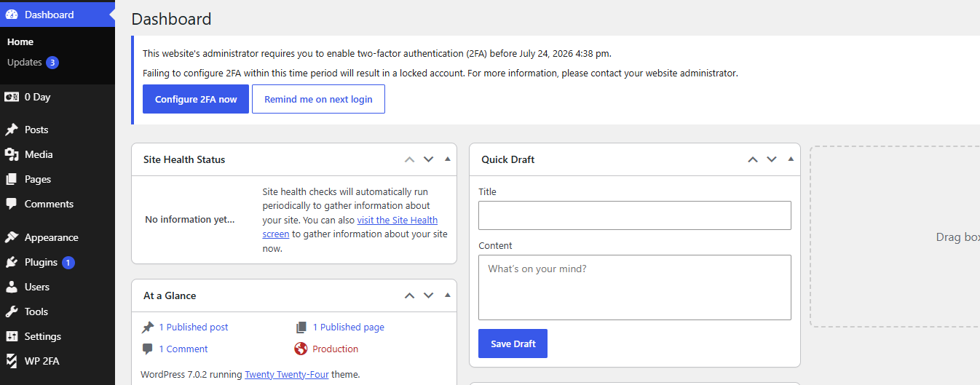The image size is (980, 385).
Task: Collapse the Quick Draft panel
Action: coord(791,159)
